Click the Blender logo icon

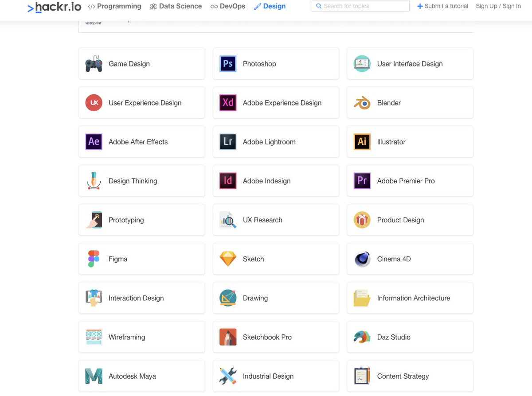tap(362, 103)
